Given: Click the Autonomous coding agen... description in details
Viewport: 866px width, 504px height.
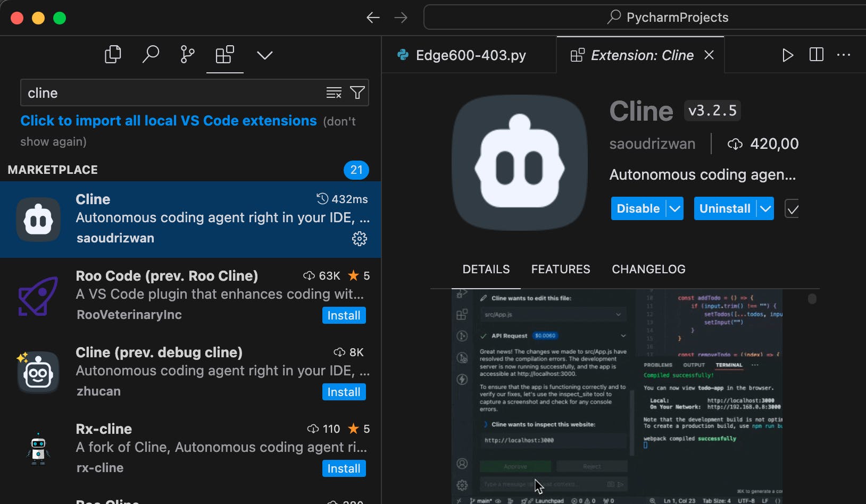Looking at the screenshot, I should tap(703, 175).
